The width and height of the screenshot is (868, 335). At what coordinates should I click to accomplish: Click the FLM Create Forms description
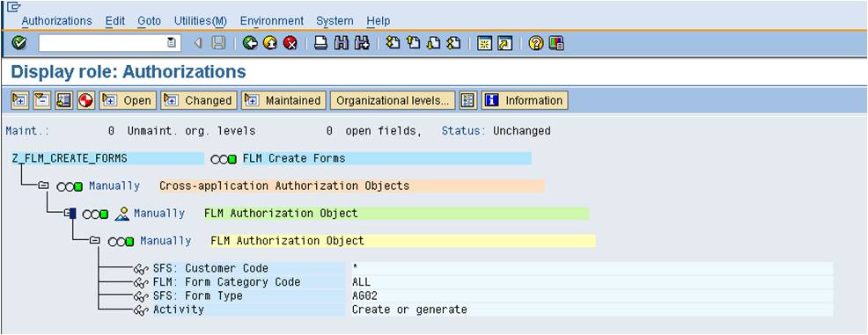coord(294,158)
